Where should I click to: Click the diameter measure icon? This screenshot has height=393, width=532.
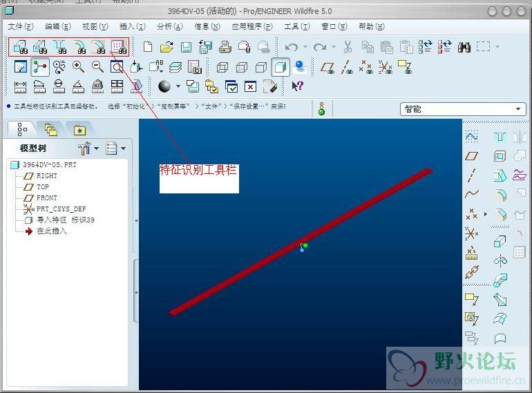click(x=59, y=86)
